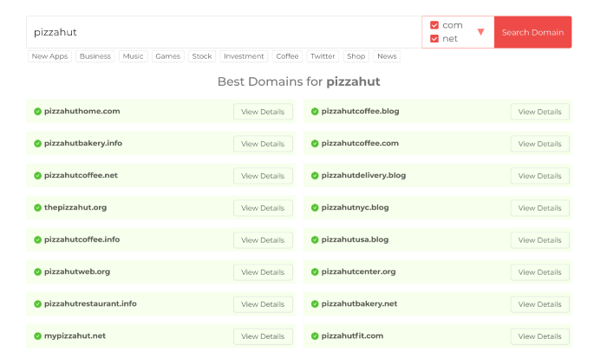
Task: Uncheck the net extension checkbox
Action: 434,39
